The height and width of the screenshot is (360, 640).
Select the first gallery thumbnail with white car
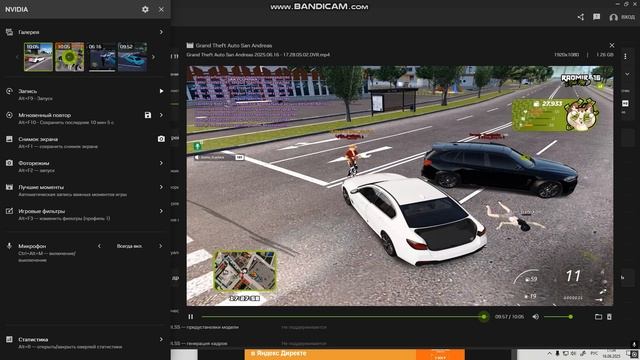pyautogui.click(x=38, y=57)
